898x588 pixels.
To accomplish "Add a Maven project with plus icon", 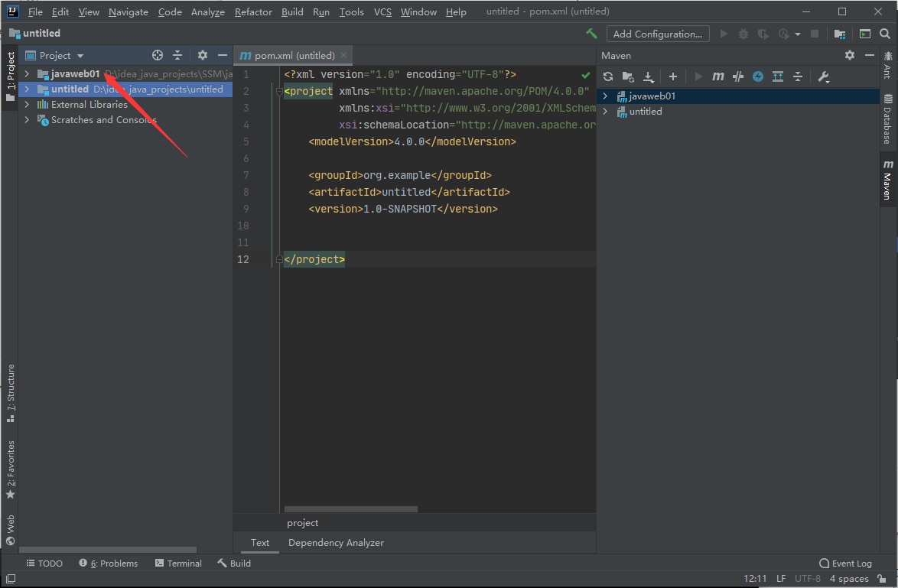I will [x=673, y=76].
